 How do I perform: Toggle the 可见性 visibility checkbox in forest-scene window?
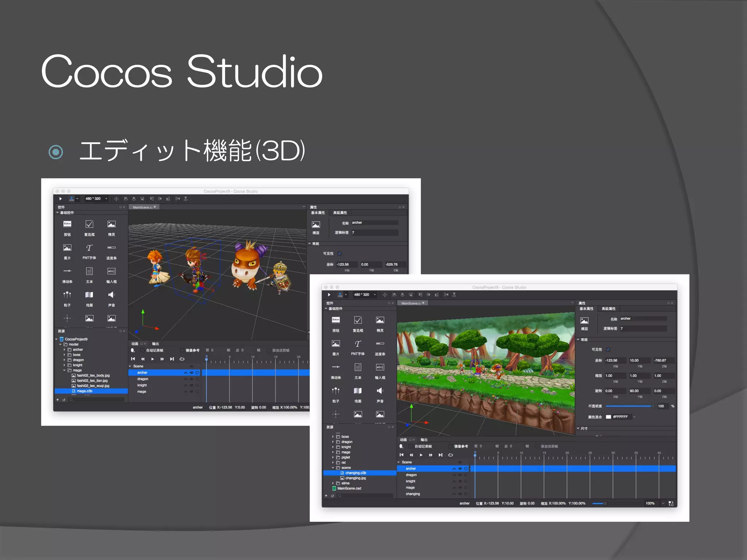[x=608, y=349]
